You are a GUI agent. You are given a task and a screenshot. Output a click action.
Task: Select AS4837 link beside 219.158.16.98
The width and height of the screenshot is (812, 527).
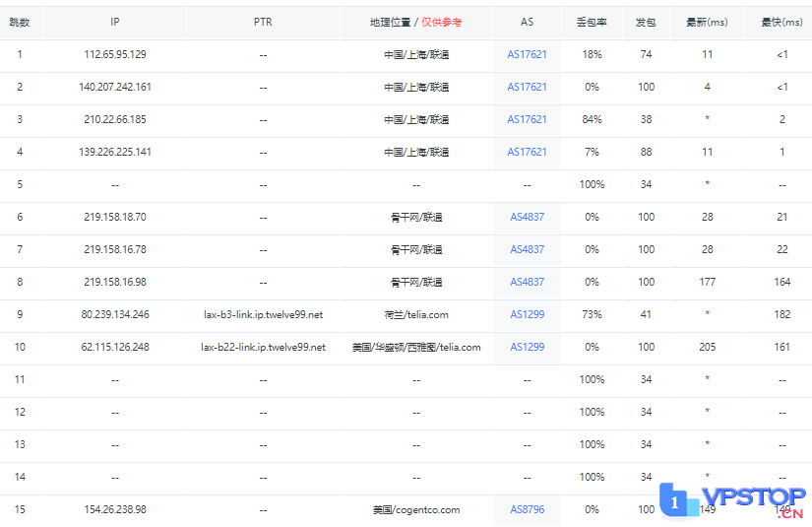coord(527,283)
